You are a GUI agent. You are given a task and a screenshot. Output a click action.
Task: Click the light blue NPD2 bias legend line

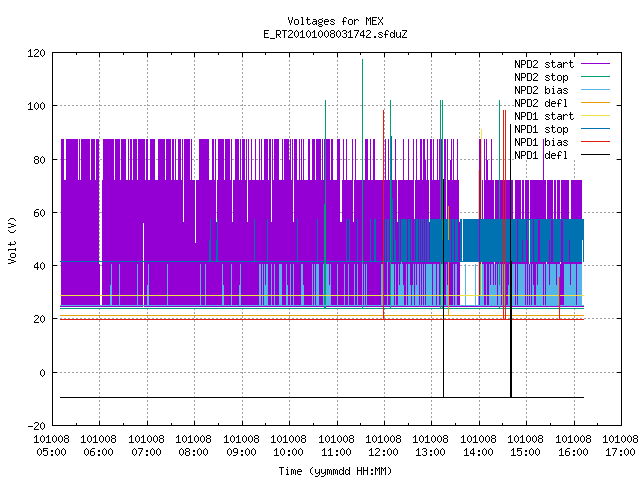coord(595,90)
